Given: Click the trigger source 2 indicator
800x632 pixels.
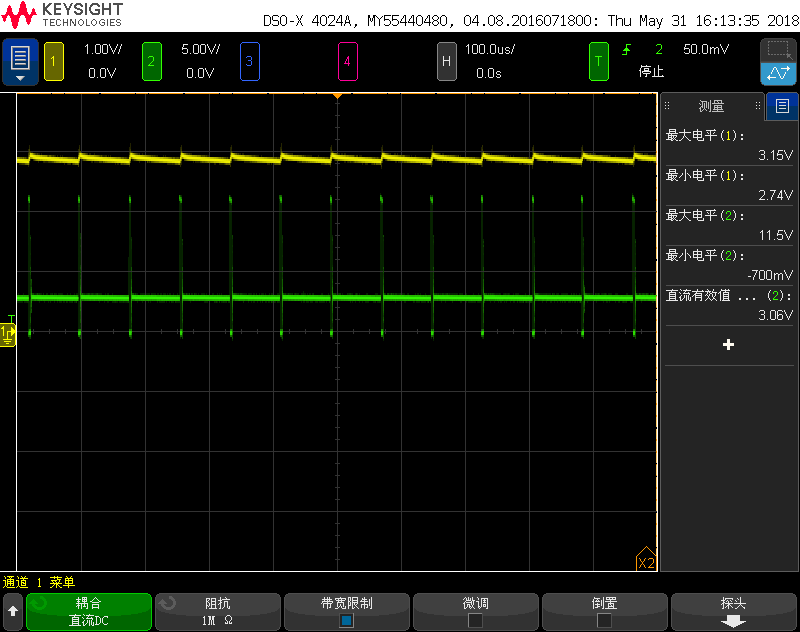Looking at the screenshot, I should (659, 49).
